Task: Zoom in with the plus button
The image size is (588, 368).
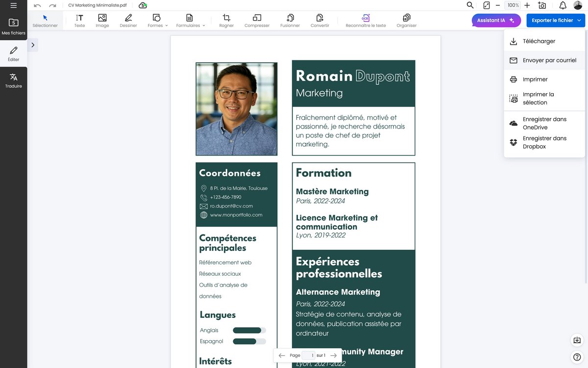Action: pos(527,5)
